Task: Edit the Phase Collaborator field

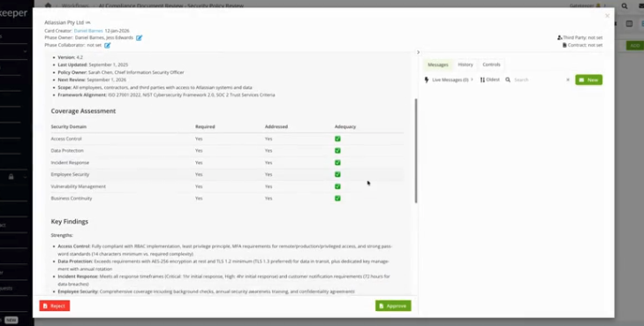Action: click(107, 45)
